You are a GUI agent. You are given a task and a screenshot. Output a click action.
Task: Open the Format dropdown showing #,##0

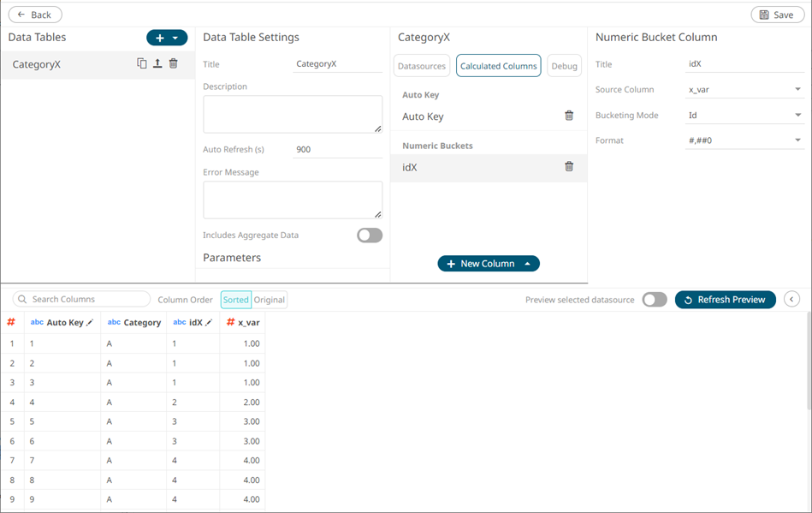[x=744, y=140]
